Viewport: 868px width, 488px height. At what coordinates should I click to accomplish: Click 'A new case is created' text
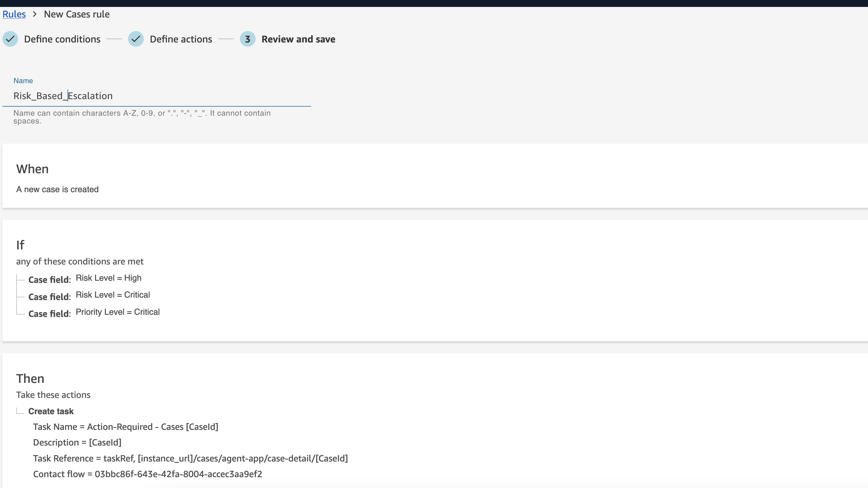click(x=57, y=189)
